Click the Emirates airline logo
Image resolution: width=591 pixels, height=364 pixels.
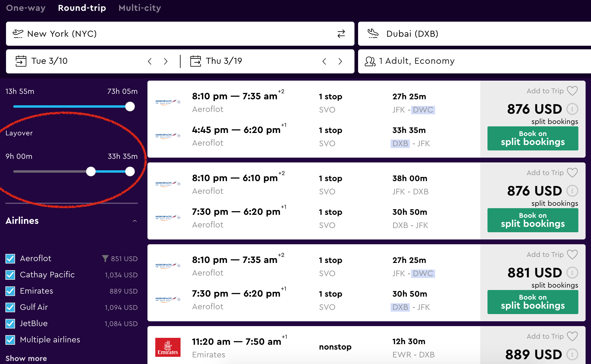point(168,347)
